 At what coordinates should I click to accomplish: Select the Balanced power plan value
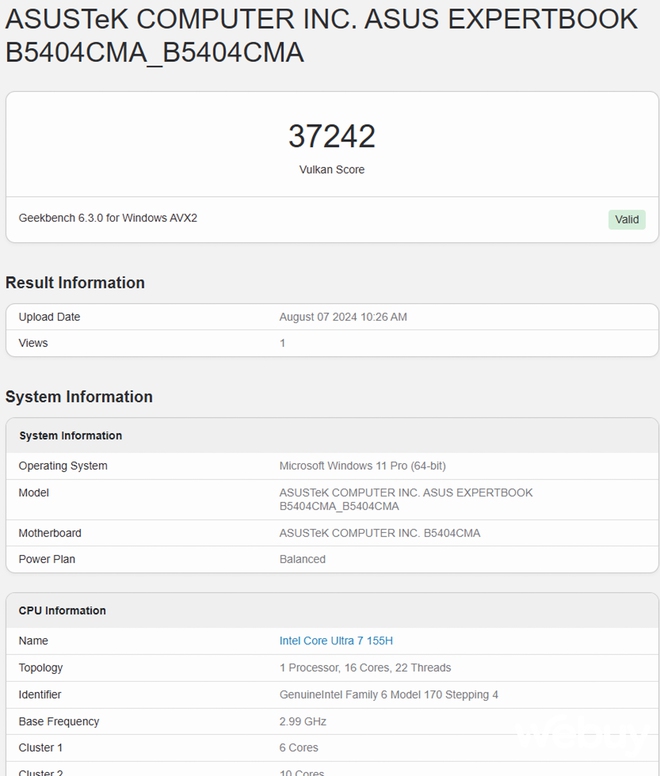click(x=302, y=559)
